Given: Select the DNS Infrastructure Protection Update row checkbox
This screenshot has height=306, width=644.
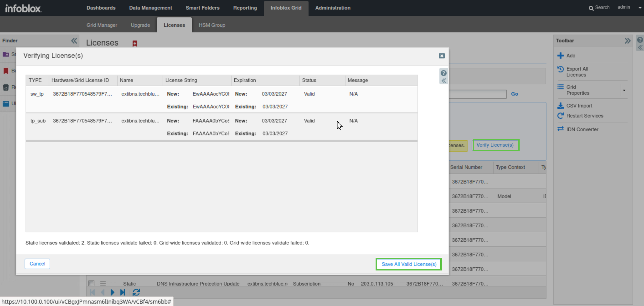Looking at the screenshot, I should [92, 283].
